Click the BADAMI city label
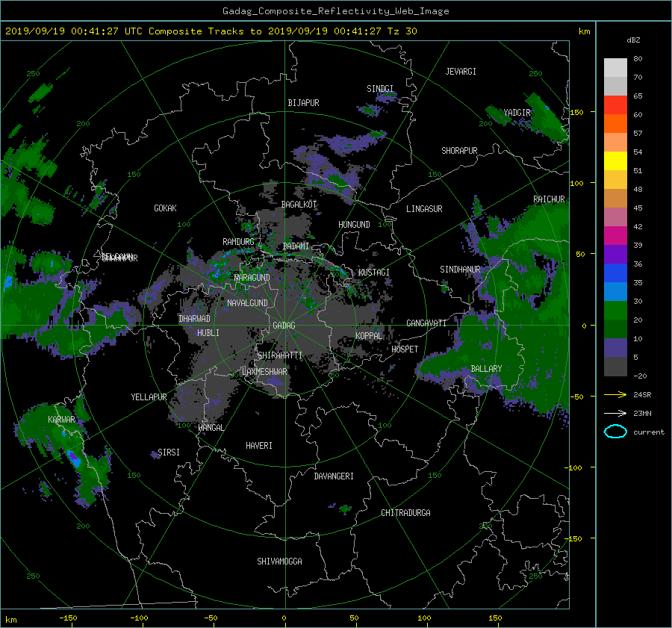Image resolution: width=672 pixels, height=628 pixels. [296, 246]
